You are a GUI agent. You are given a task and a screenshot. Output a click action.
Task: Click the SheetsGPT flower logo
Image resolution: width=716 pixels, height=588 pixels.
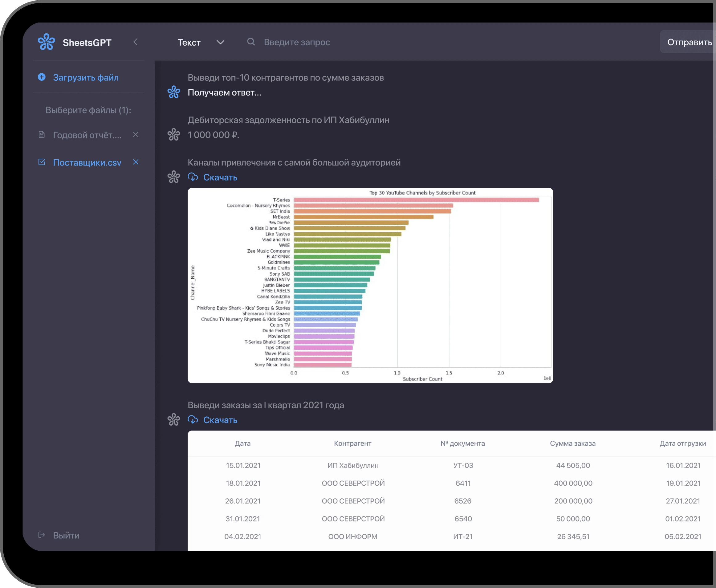(47, 42)
